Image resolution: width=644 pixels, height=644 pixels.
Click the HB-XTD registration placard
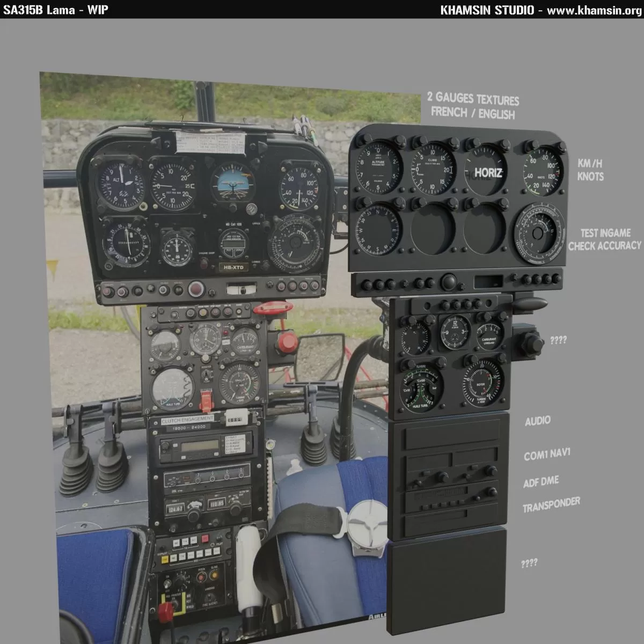tap(233, 267)
